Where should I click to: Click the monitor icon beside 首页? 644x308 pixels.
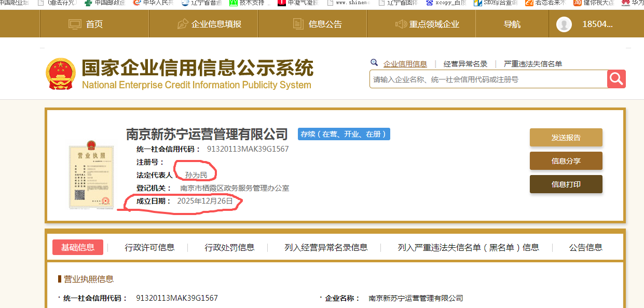pyautogui.click(x=75, y=24)
